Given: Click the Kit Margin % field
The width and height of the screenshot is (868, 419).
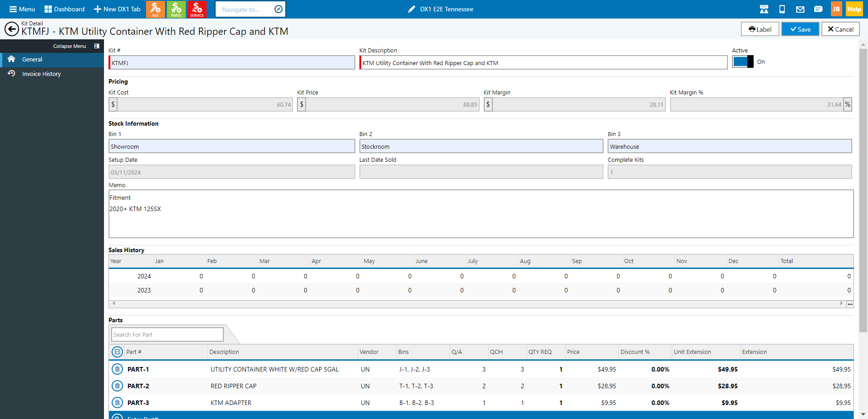Looking at the screenshot, I should tap(757, 104).
